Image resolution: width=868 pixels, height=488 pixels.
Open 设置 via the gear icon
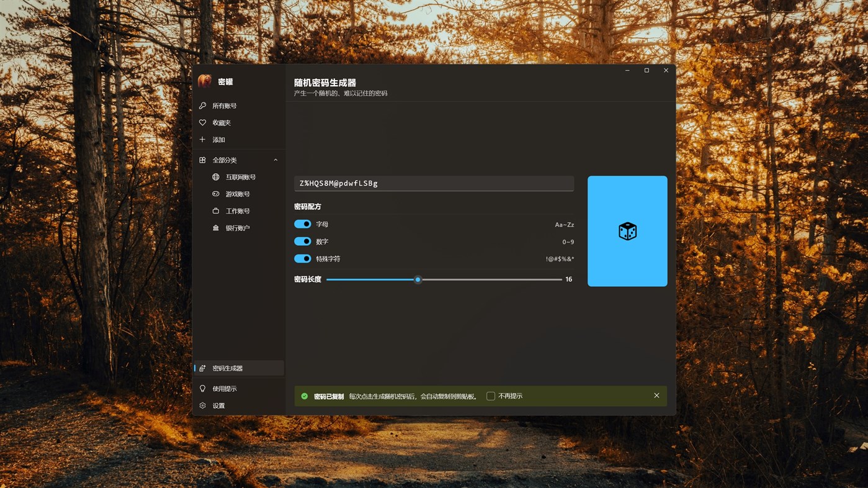202,405
